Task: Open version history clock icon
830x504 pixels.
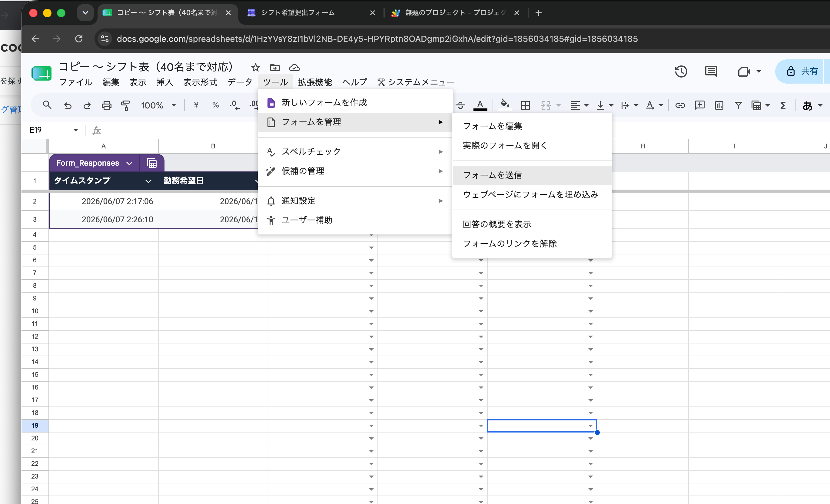Action: pyautogui.click(x=681, y=71)
